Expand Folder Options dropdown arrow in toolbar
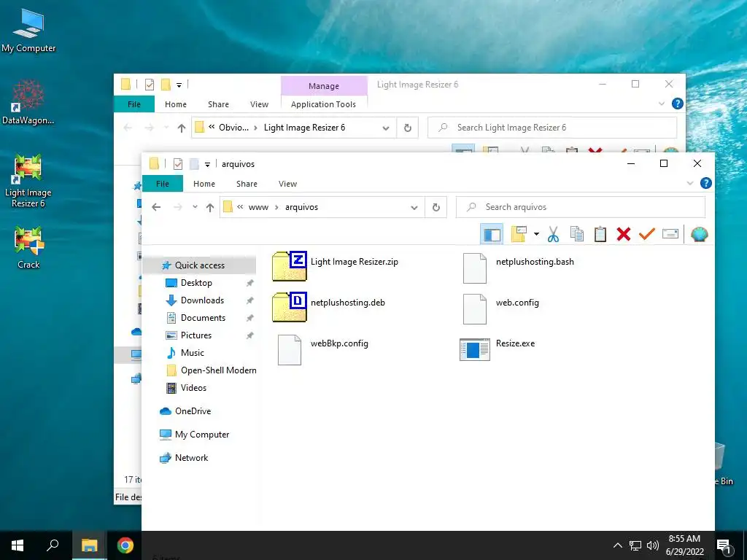The image size is (747, 560). click(x=536, y=234)
